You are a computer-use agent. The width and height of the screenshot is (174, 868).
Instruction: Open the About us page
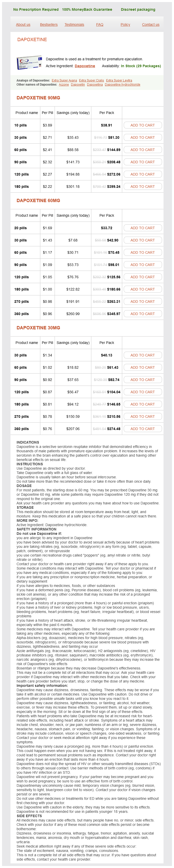click(23, 25)
